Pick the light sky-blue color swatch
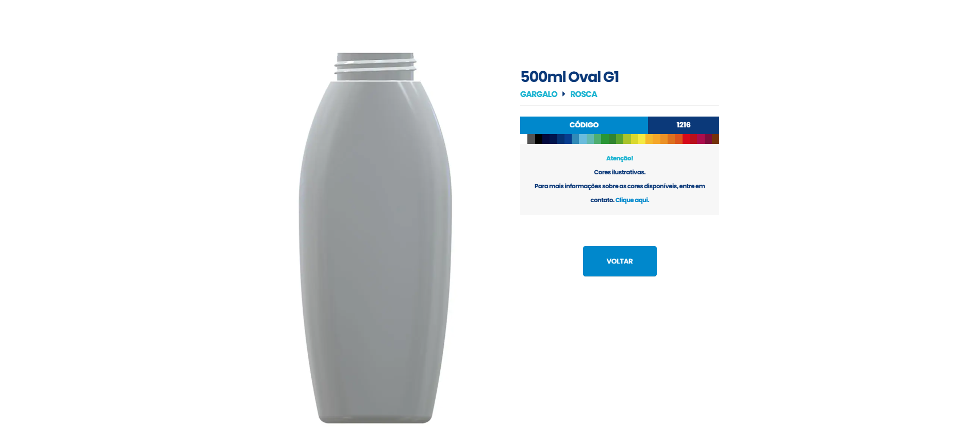 coord(583,139)
